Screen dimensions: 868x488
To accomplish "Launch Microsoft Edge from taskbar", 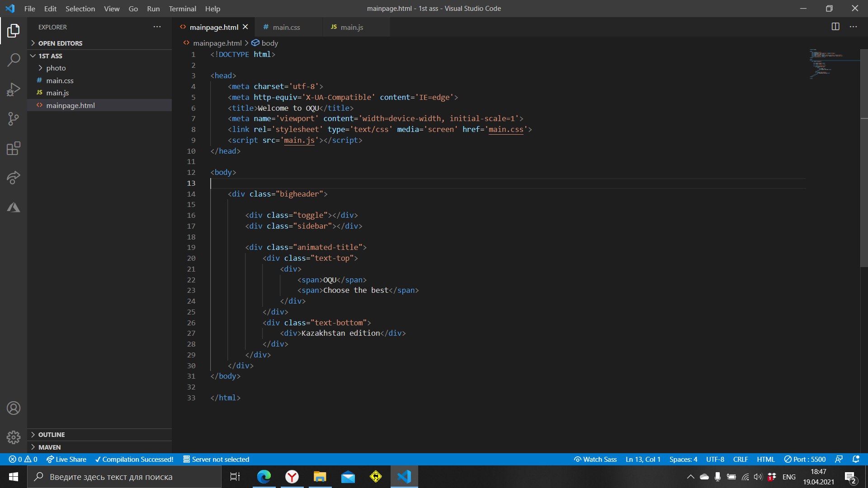I will pos(264,477).
